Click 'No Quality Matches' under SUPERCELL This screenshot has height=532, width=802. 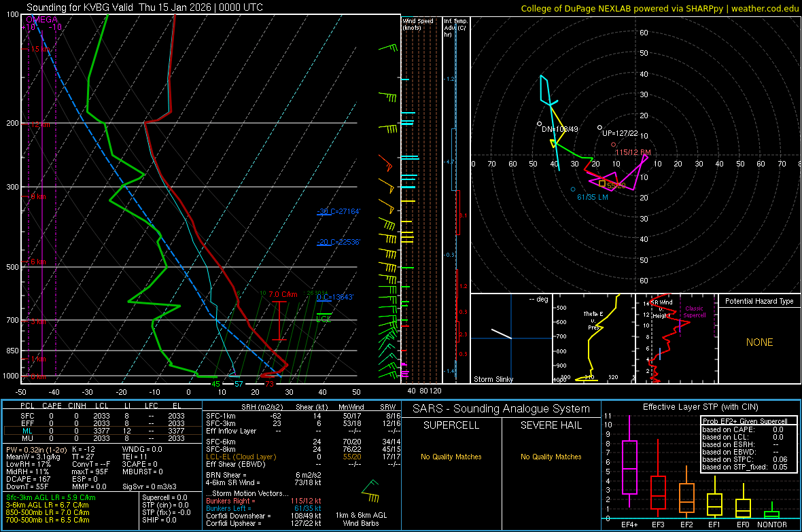[x=451, y=457]
